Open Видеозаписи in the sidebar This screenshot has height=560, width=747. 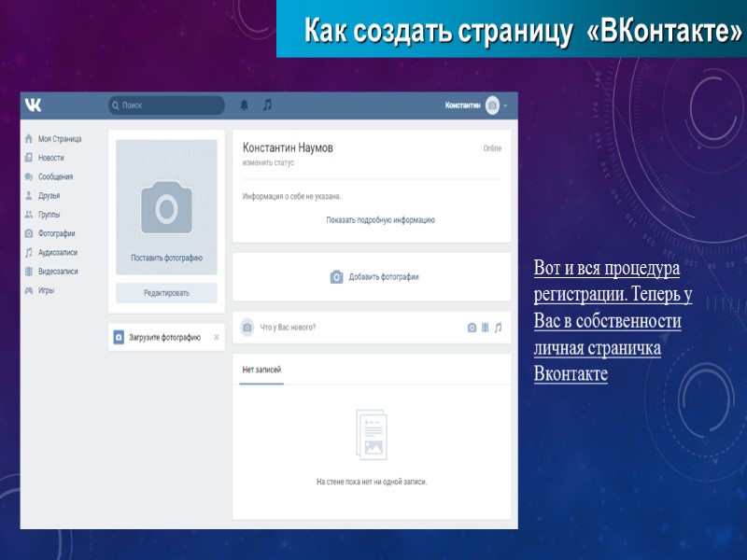(58, 272)
